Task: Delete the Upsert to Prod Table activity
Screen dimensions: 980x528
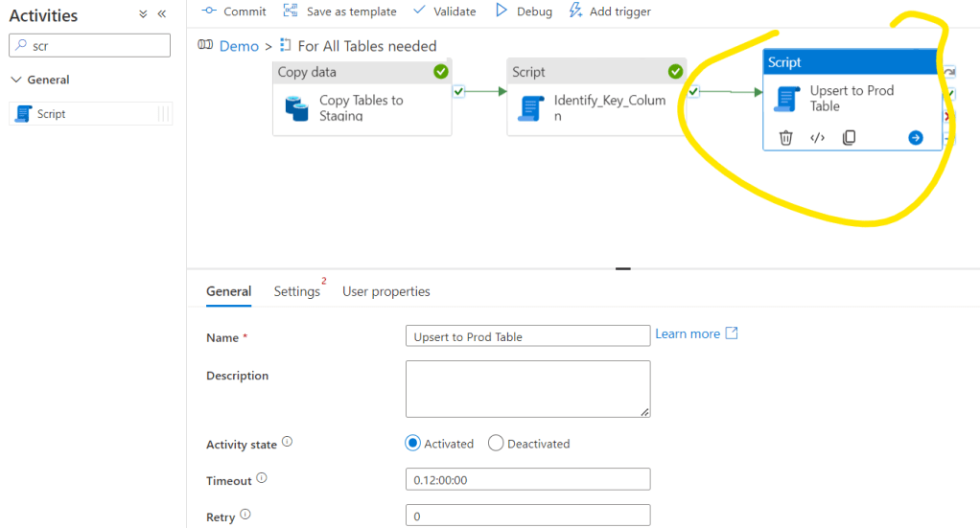Action: (785, 138)
